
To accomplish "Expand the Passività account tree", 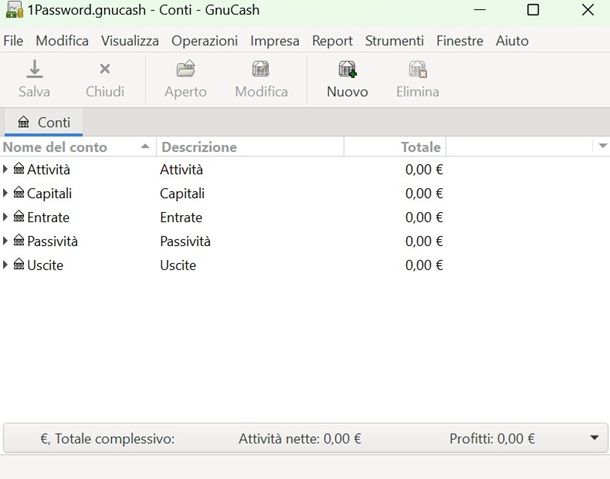I will (5, 240).
